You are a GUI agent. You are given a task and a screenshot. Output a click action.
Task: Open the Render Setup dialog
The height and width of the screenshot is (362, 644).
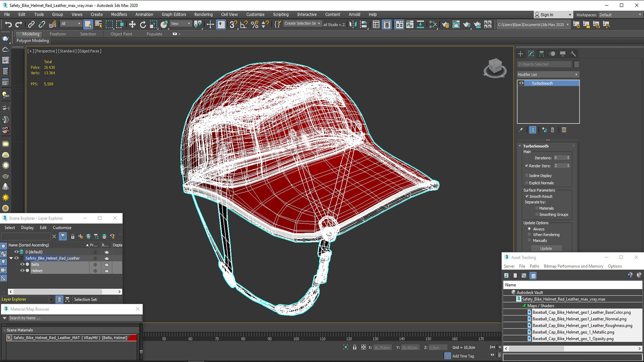445,24
